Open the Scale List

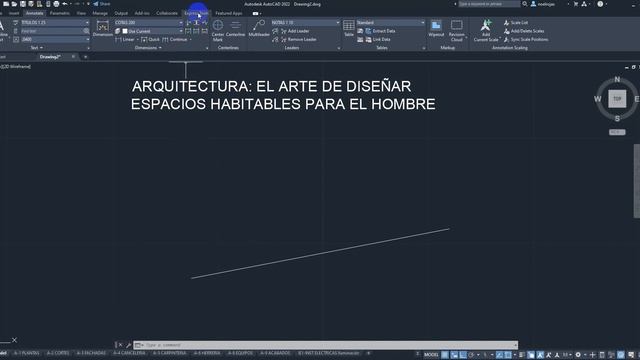pos(516,23)
